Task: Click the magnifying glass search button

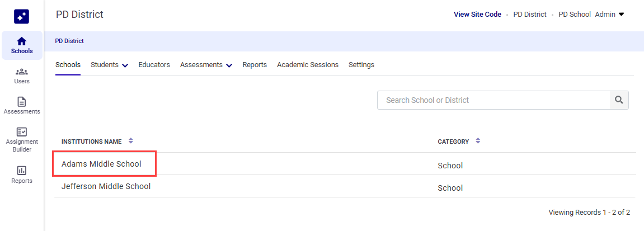Action: click(x=619, y=100)
